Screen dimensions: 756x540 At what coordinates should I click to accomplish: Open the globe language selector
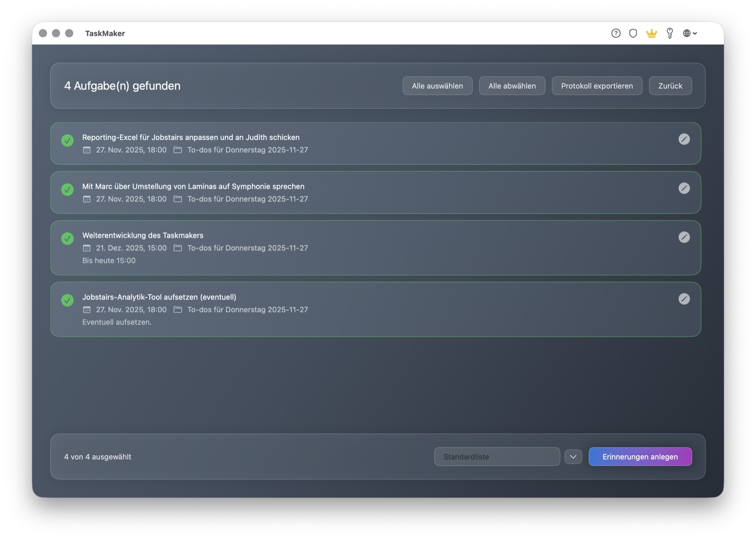click(x=687, y=33)
